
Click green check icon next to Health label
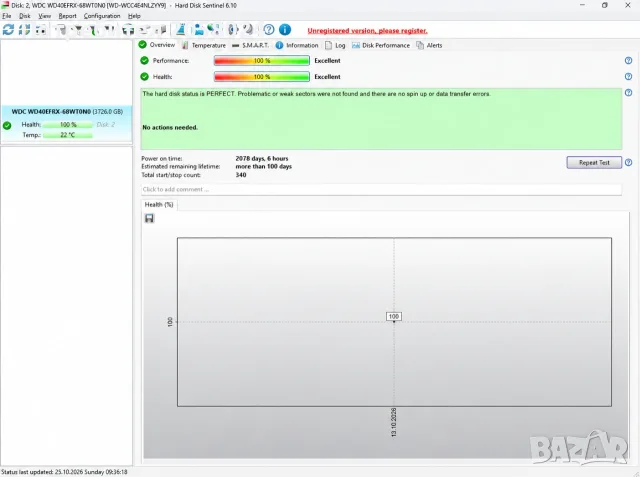(x=144, y=76)
